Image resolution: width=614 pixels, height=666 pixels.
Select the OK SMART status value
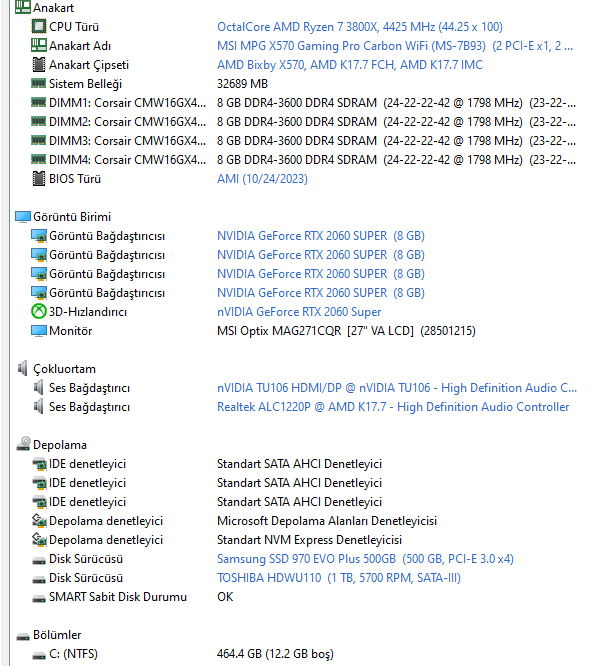tap(225, 597)
